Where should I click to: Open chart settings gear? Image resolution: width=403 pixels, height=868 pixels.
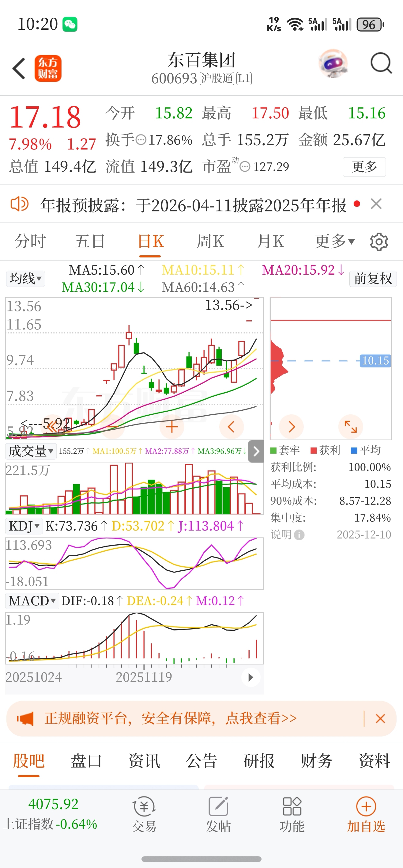point(379,242)
